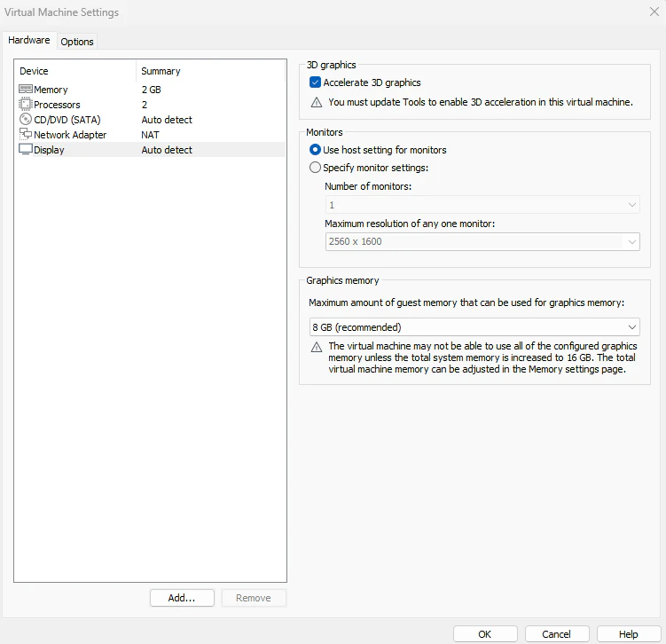Click the Memory device icon

26,89
